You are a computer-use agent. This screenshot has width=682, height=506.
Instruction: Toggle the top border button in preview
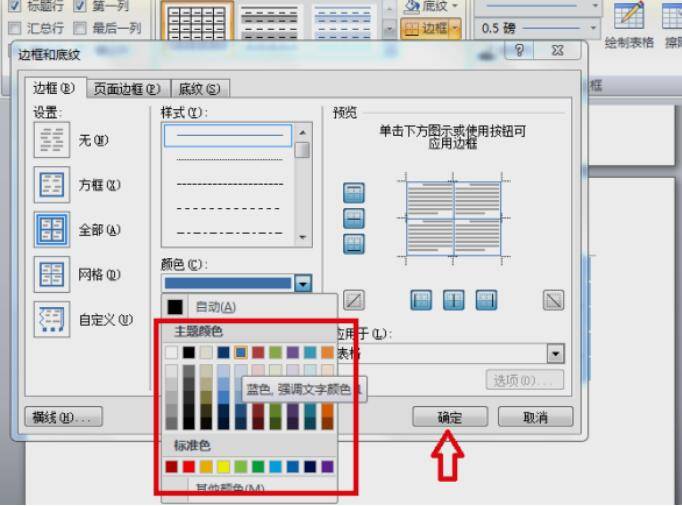tap(354, 193)
